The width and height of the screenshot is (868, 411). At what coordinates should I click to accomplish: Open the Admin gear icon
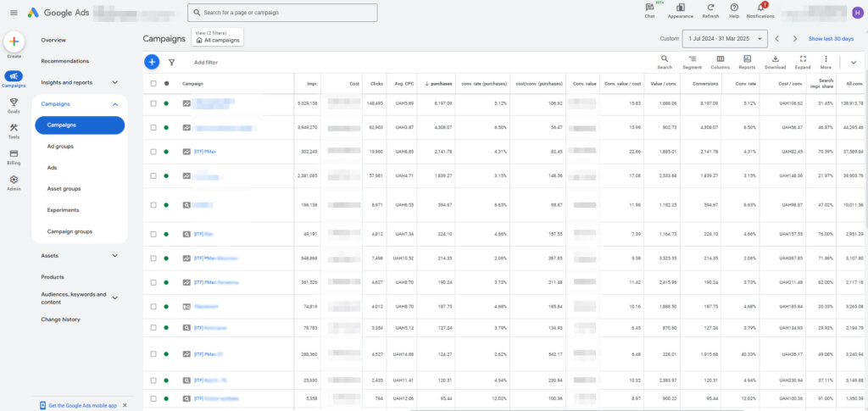(x=14, y=180)
